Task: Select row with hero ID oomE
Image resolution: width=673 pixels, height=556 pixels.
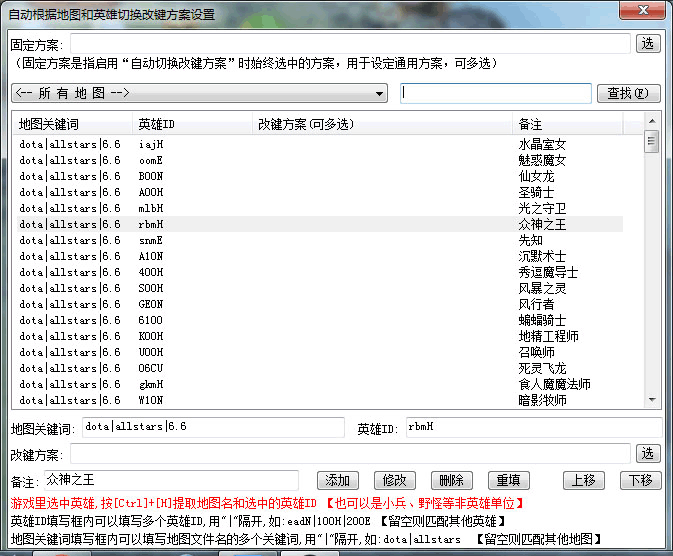Action: [320, 160]
